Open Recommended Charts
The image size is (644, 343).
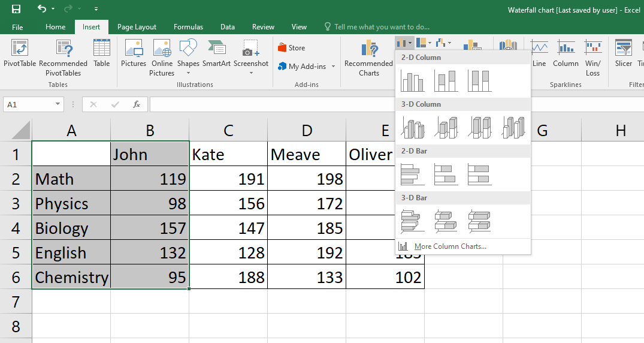[x=368, y=59]
